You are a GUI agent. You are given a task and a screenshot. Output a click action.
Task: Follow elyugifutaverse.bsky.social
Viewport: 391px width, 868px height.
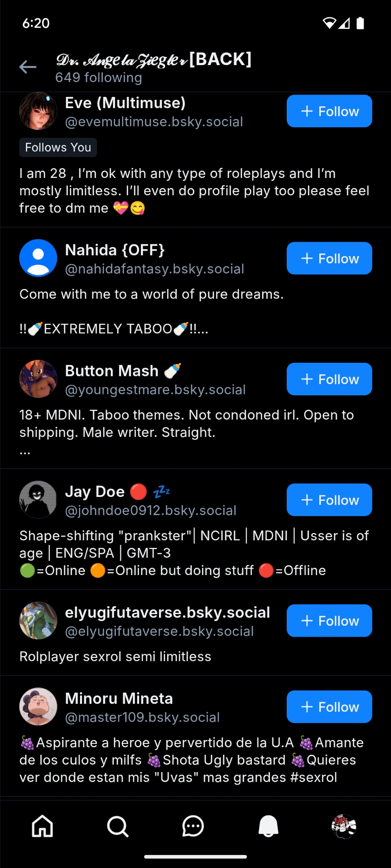point(329,621)
